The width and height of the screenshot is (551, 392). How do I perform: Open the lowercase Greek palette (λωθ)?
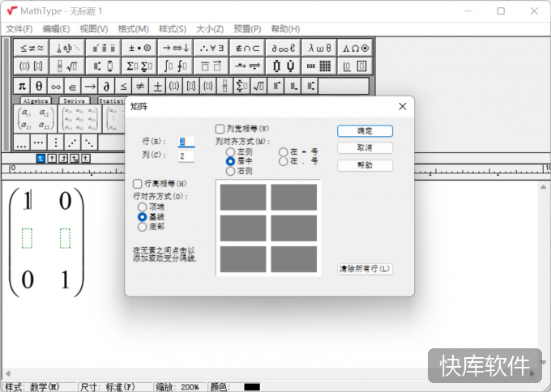[x=319, y=48]
